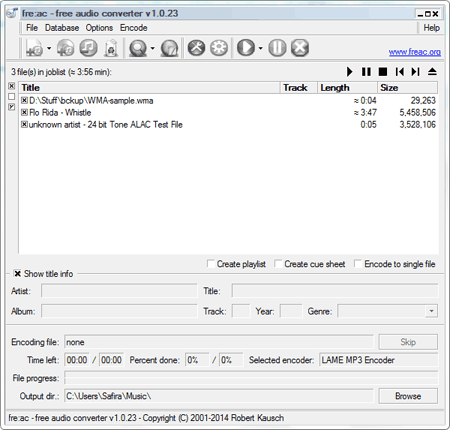
Task: Open the Encode menu
Action: pos(134,28)
